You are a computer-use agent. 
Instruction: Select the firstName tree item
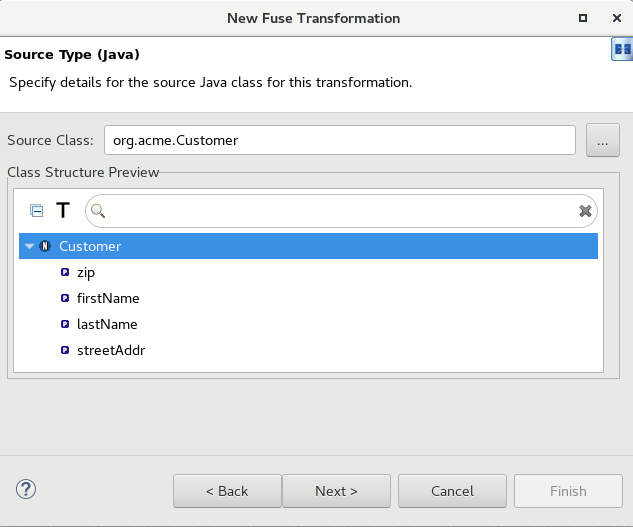click(x=108, y=298)
